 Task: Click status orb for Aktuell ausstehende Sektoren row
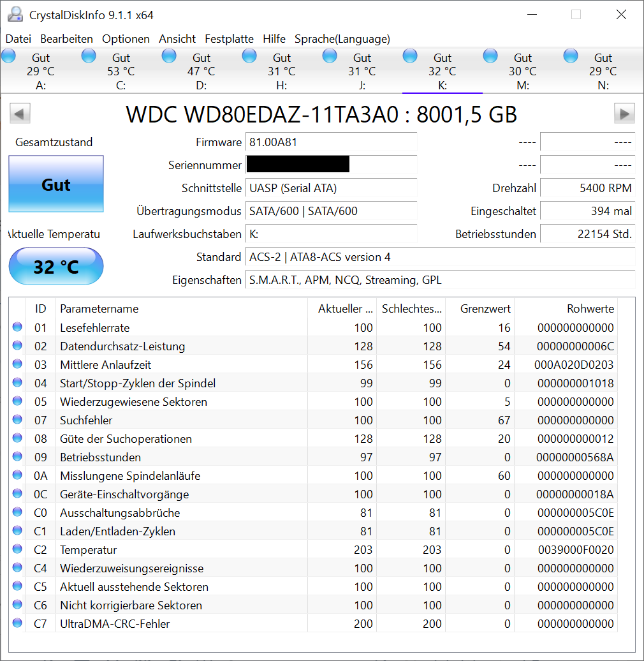(x=17, y=586)
